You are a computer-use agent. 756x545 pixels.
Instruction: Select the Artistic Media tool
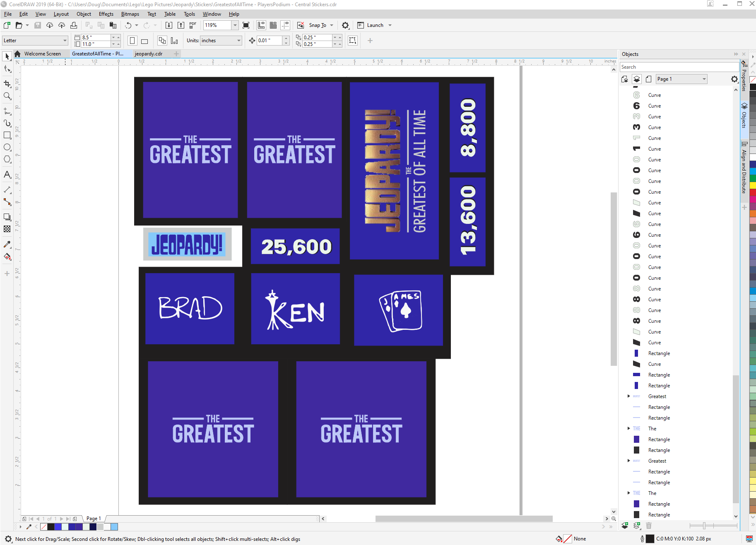pyautogui.click(x=7, y=123)
